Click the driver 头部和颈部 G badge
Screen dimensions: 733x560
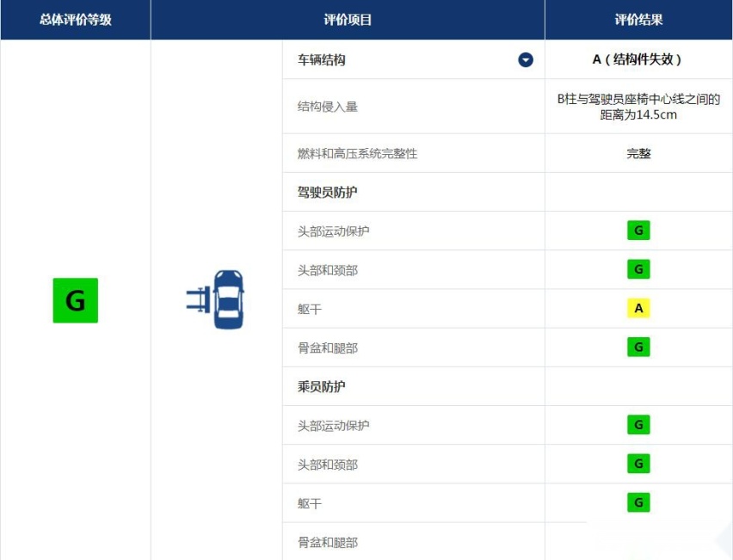638,269
